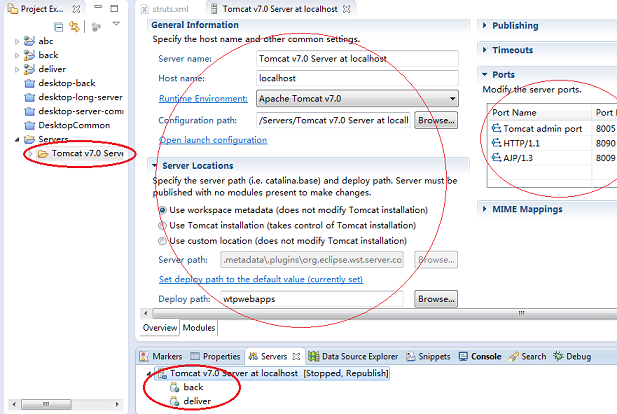Image resolution: width=617 pixels, height=414 pixels.
Task: Expand the abc project node
Action: pos(17,41)
